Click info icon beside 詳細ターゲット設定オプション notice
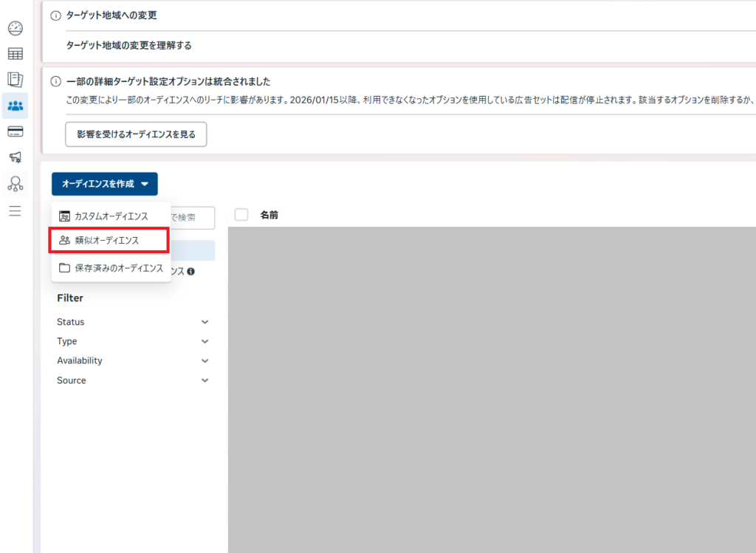This screenshot has width=756, height=553. tap(56, 81)
